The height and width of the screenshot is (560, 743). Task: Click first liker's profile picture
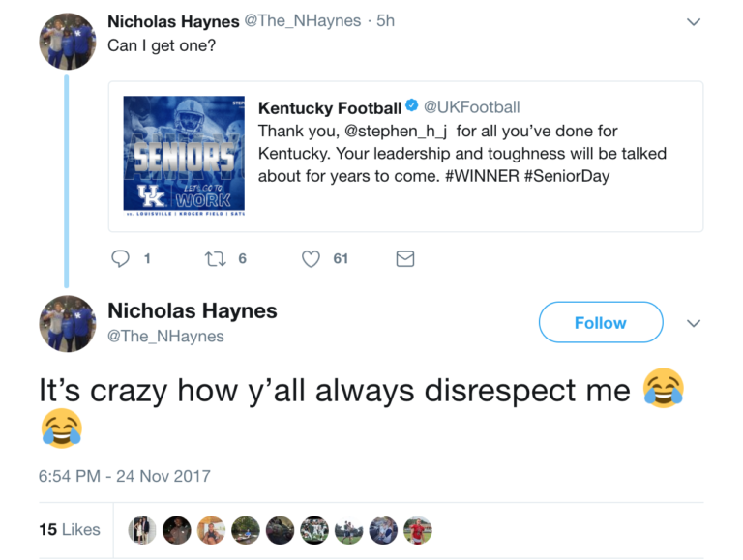[x=142, y=530]
